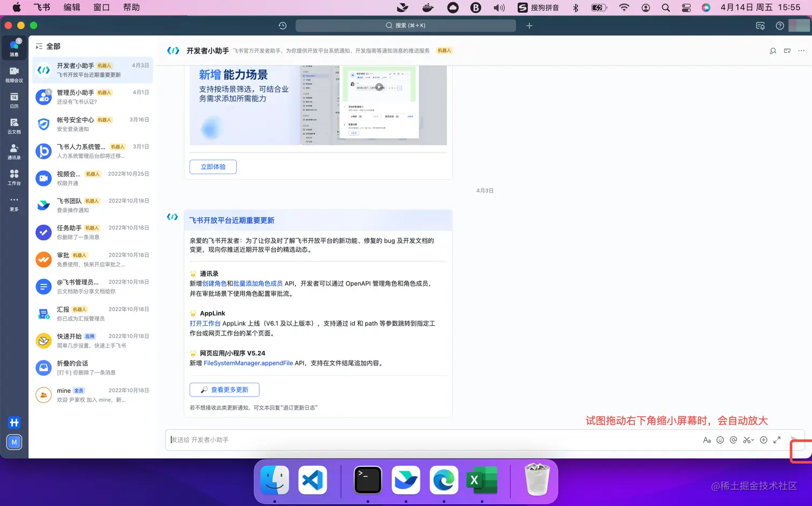The height and width of the screenshot is (506, 812).
Task: Open Excel from the Dock
Action: (x=482, y=480)
